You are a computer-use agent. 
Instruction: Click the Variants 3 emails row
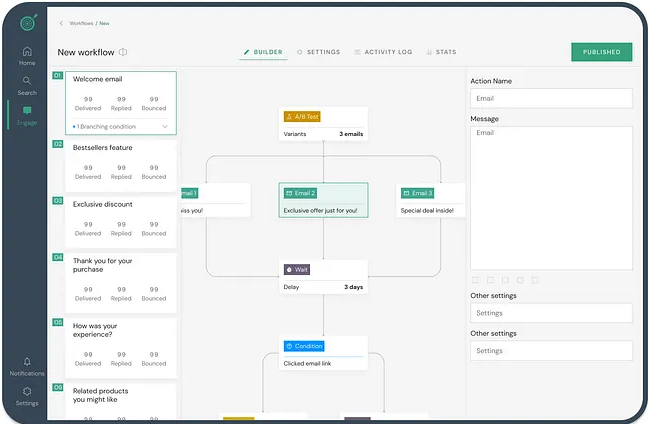point(323,134)
